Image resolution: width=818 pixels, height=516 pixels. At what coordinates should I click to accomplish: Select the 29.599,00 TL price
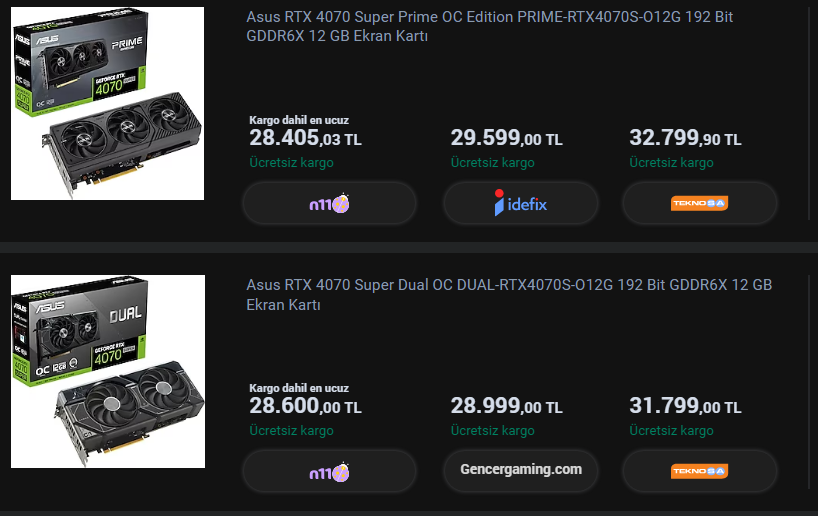pos(506,138)
